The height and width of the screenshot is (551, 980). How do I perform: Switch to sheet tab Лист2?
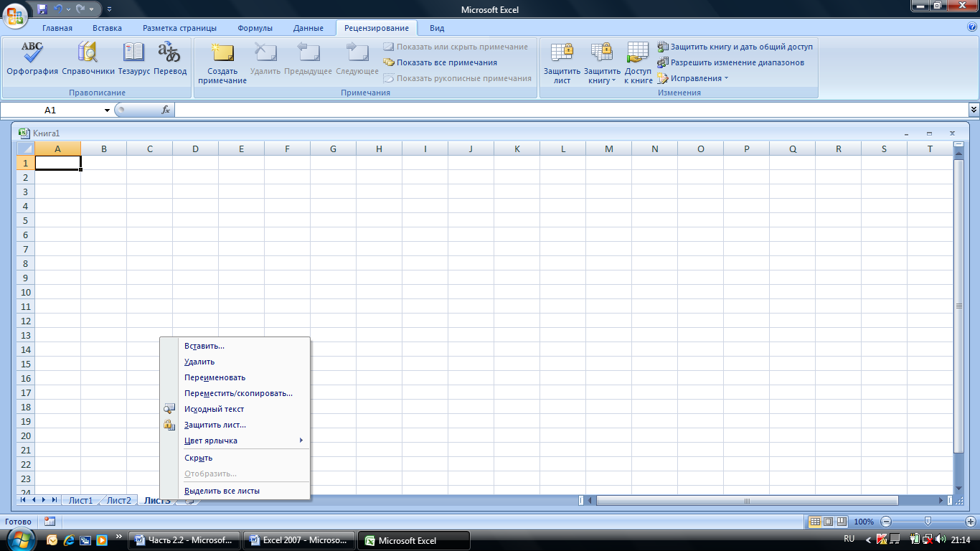pos(118,500)
